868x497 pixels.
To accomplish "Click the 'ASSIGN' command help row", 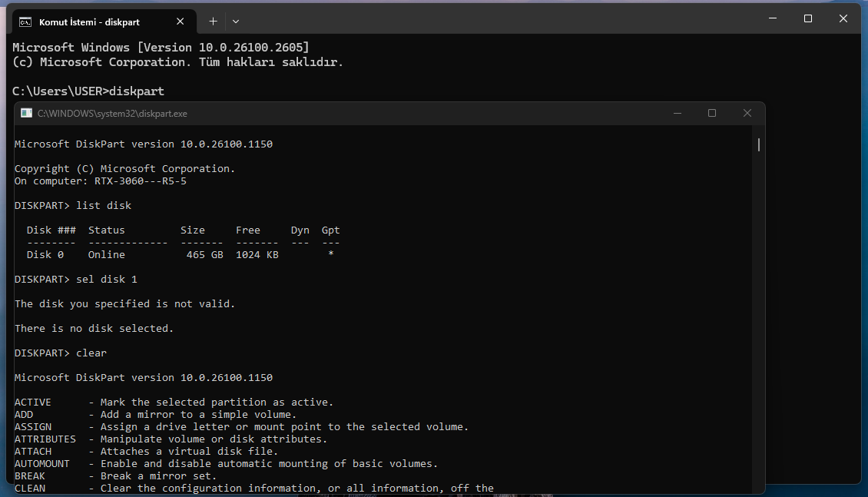I will [x=241, y=426].
